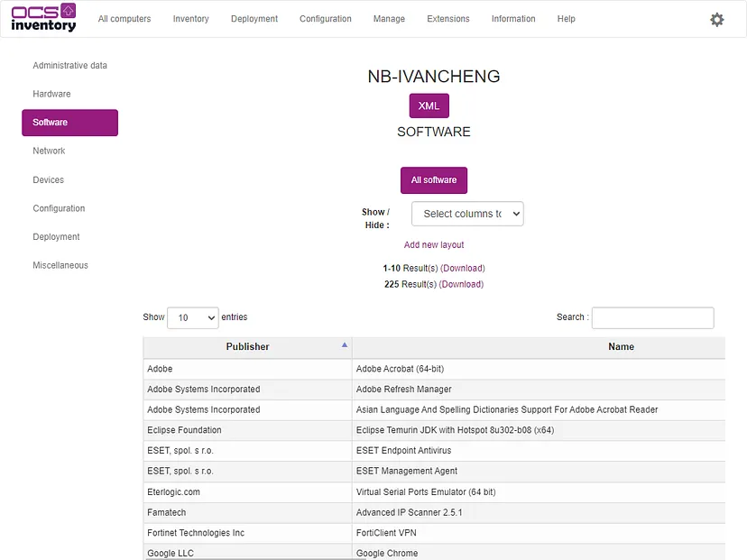This screenshot has width=747, height=560.
Task: Open the Manage menu
Action: click(389, 19)
